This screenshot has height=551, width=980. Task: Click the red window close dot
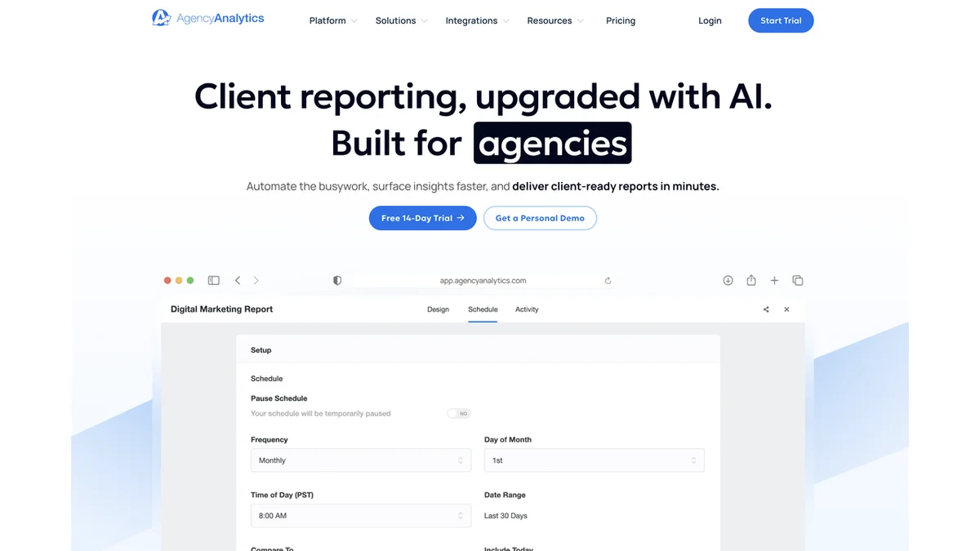click(167, 280)
